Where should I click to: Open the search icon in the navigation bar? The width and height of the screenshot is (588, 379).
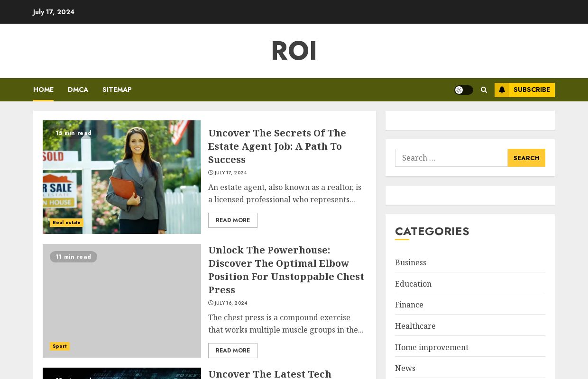(x=484, y=90)
